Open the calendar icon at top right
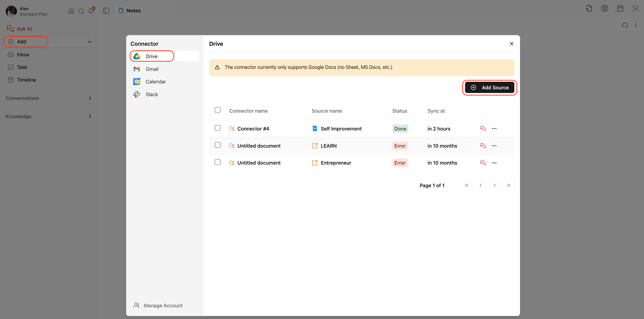The image size is (644, 319). pyautogui.click(x=620, y=8)
